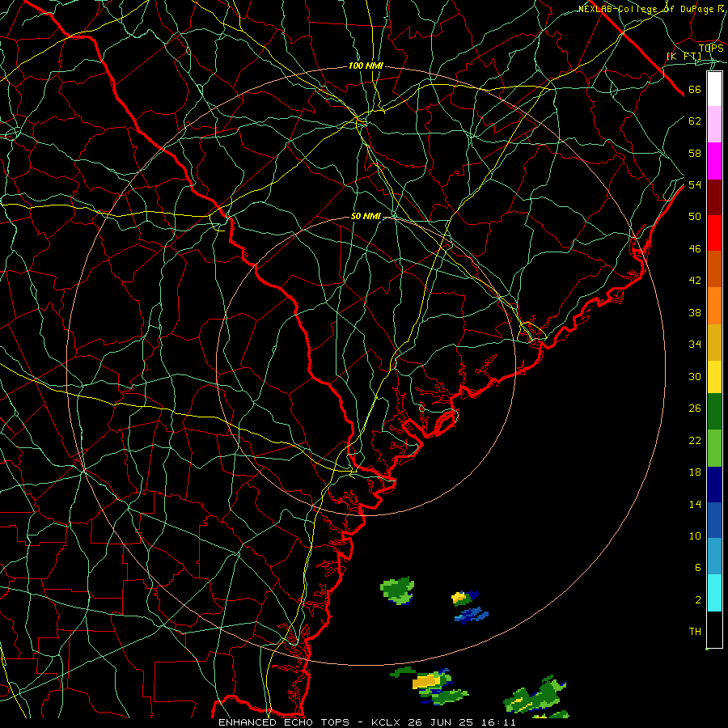Click the legend value 18
This screenshot has width=728, height=728.
click(x=695, y=472)
